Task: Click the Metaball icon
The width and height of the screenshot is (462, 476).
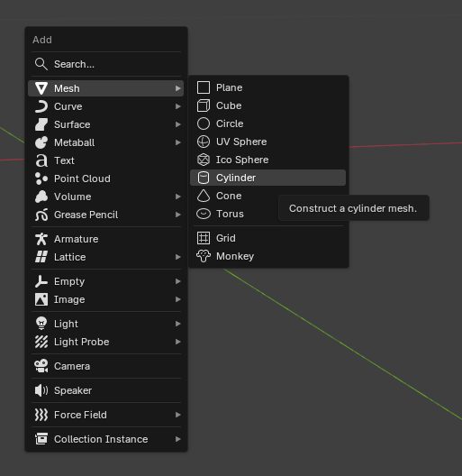Action: click(x=41, y=142)
